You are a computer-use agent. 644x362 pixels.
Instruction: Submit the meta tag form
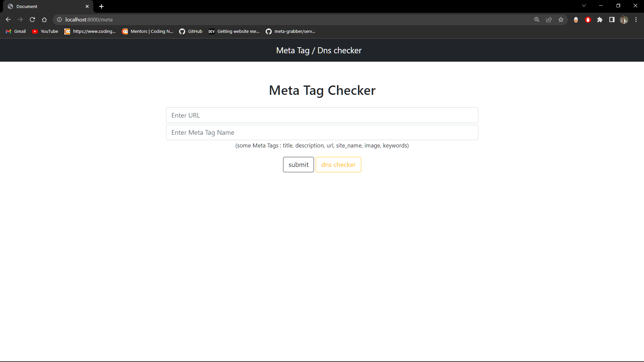298,165
